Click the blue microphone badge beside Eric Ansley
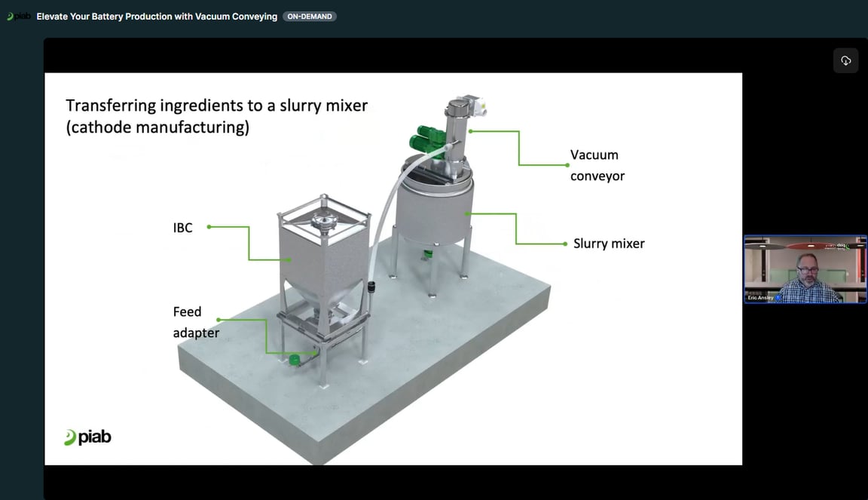The image size is (868, 500). click(778, 298)
